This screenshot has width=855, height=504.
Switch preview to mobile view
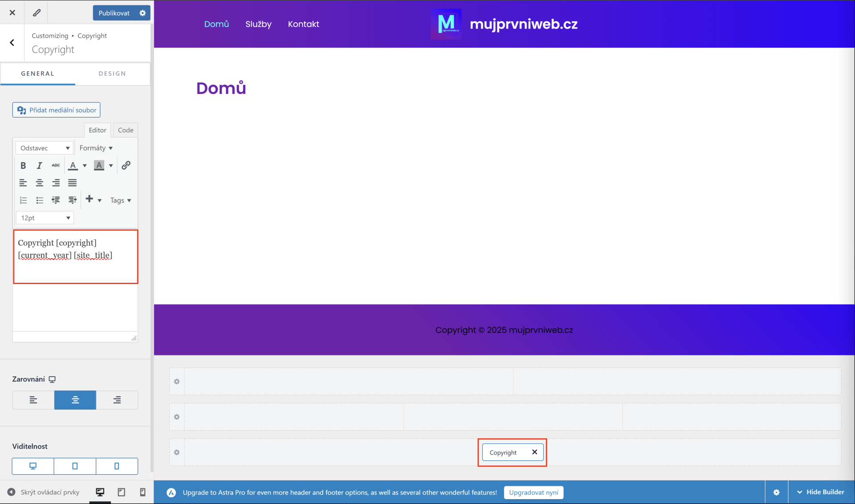[x=142, y=492]
